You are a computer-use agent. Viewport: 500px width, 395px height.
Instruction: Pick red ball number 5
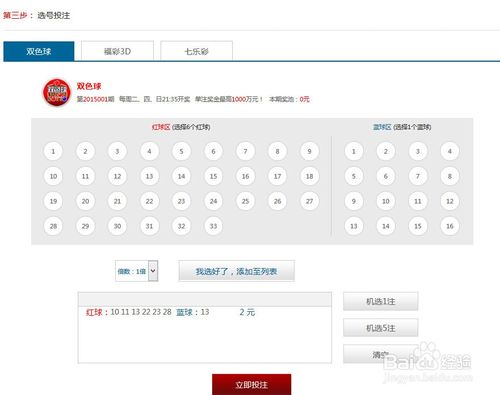(x=181, y=151)
